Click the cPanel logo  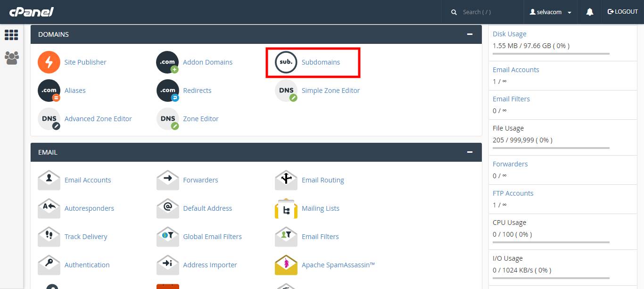[x=31, y=12]
